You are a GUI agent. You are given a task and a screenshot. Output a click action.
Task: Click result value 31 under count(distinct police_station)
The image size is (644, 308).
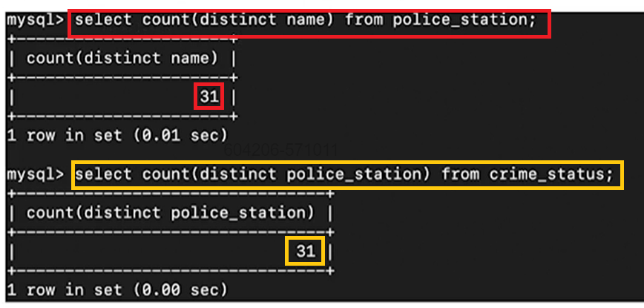tap(305, 251)
